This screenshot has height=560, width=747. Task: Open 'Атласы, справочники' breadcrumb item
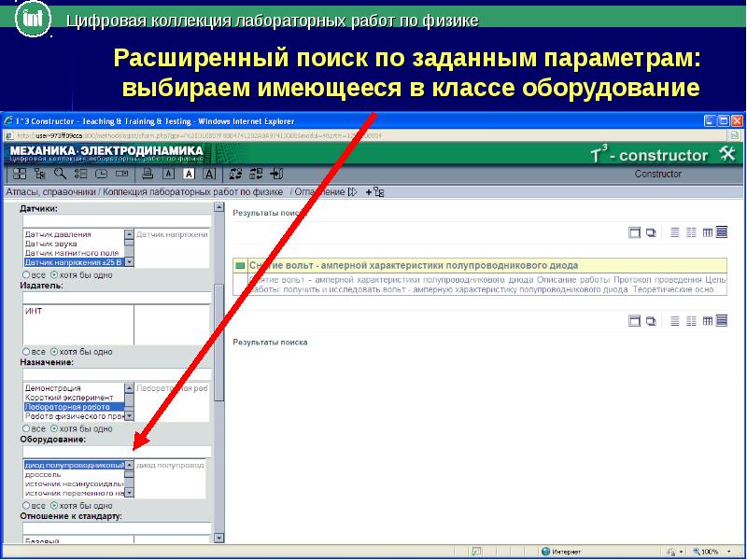tap(50, 191)
